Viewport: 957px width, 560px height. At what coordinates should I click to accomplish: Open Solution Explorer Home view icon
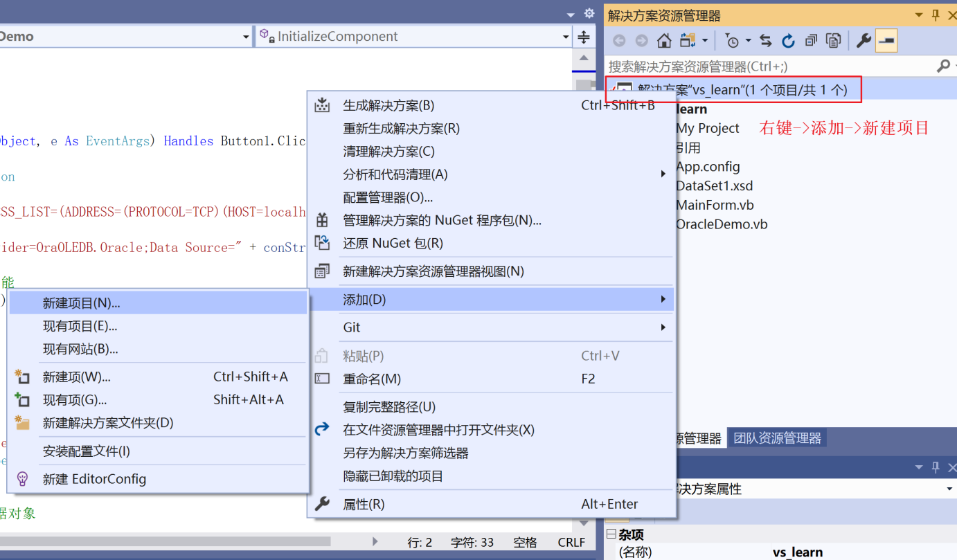pos(663,40)
